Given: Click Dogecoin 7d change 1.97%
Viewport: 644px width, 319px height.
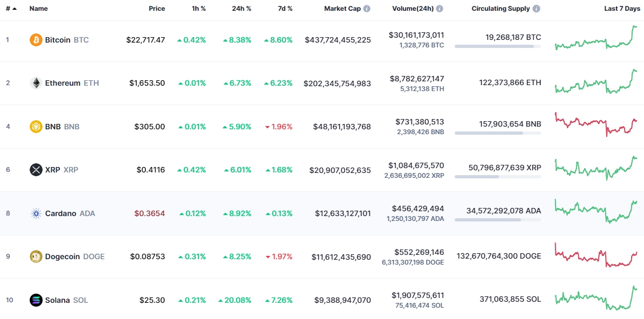Looking at the screenshot, I should click(x=279, y=256).
